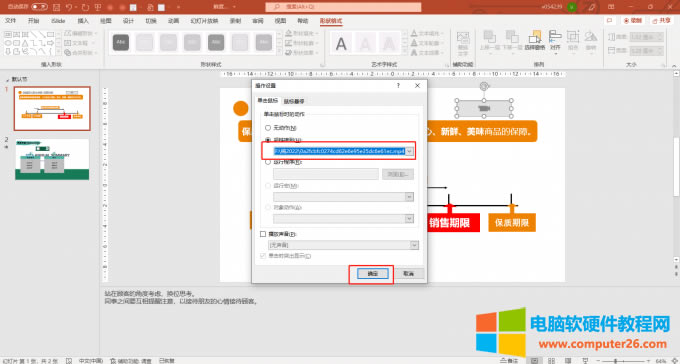Confirm with the OK (确定) button
The width and height of the screenshot is (680, 364).
tap(373, 274)
